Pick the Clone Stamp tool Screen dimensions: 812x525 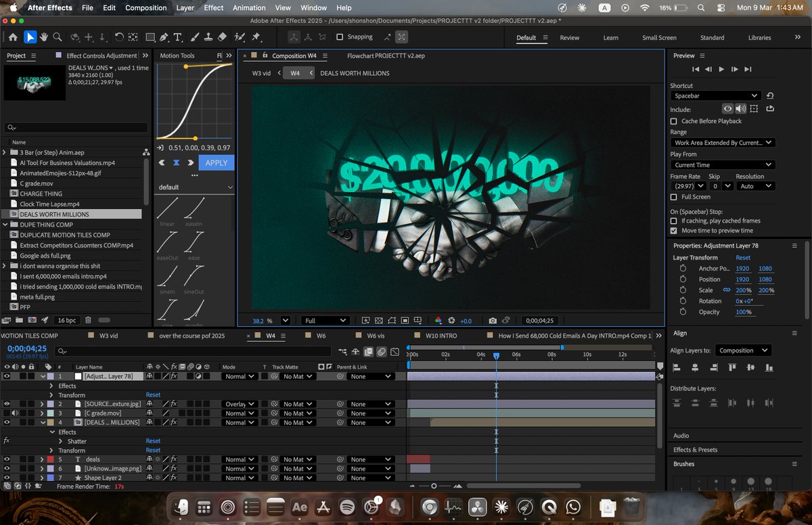(208, 37)
